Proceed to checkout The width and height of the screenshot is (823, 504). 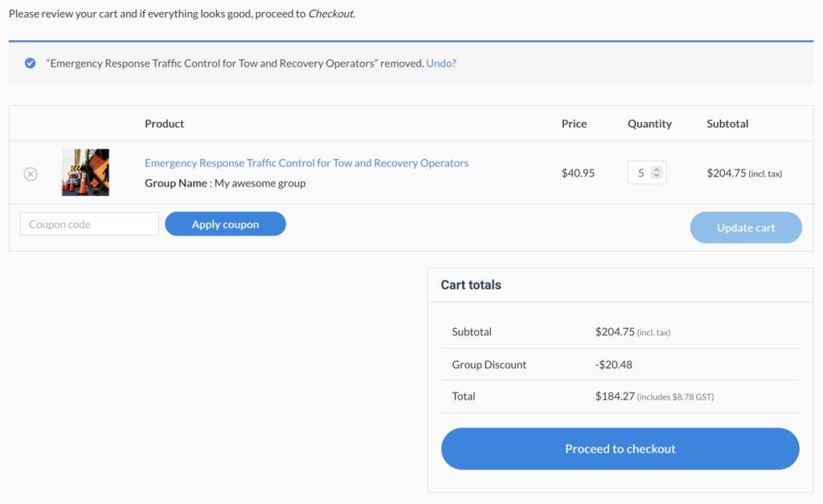click(x=620, y=449)
